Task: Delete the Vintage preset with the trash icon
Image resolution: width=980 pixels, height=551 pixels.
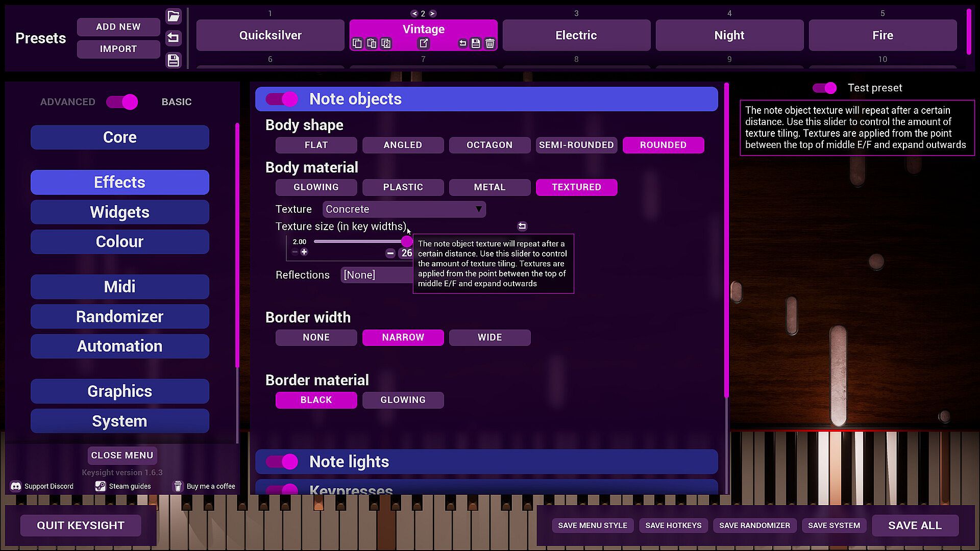Action: tap(490, 43)
